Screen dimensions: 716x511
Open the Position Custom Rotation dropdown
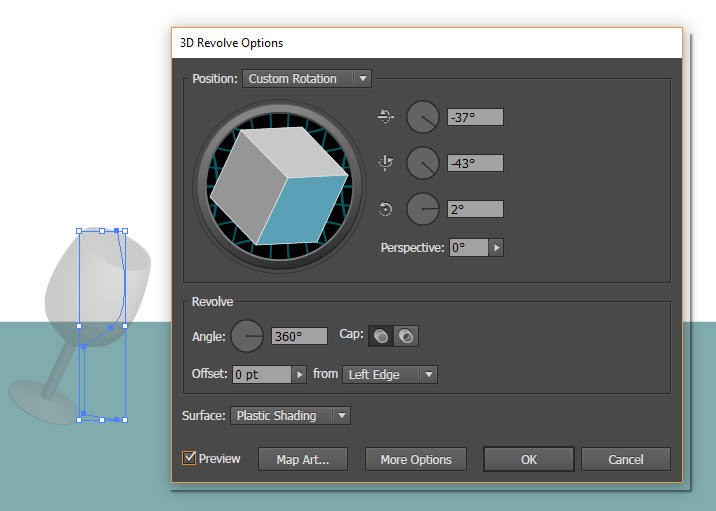(306, 78)
